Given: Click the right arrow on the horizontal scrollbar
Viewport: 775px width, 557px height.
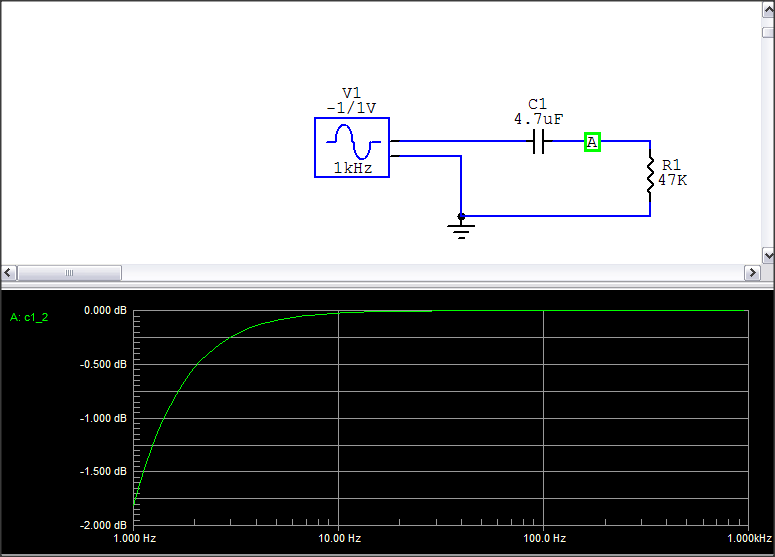Looking at the screenshot, I should 752,272.
